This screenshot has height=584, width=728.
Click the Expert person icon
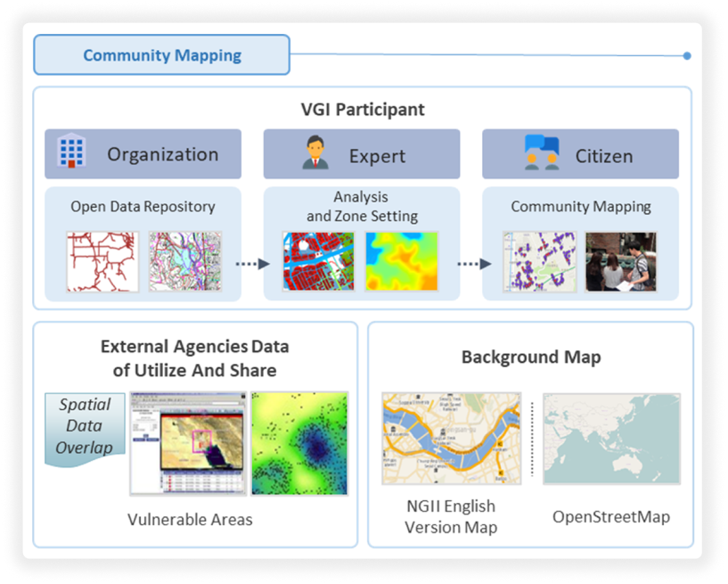coord(315,152)
